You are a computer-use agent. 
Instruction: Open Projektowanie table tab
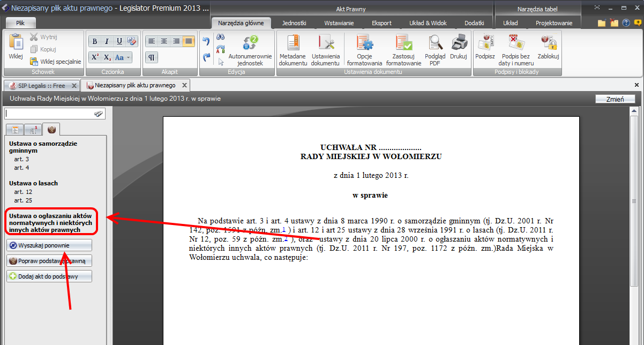[554, 23]
